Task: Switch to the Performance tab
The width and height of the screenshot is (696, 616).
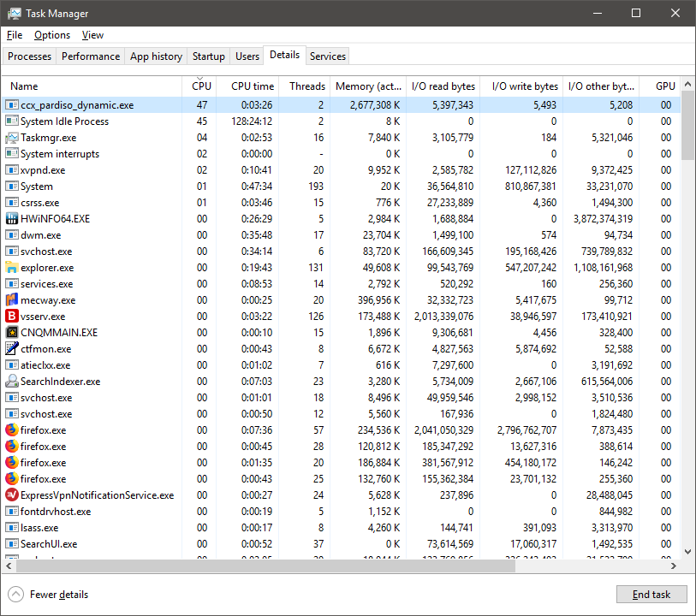Action: tap(91, 56)
